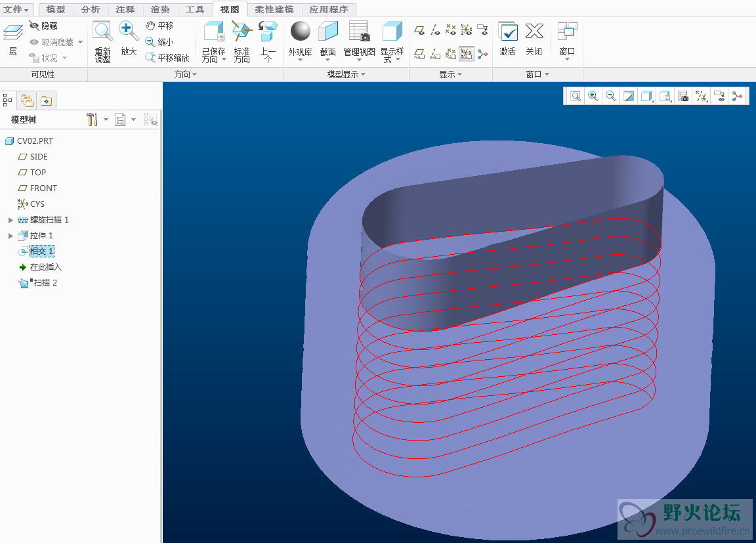This screenshot has height=543, width=756.
Task: Select the 相交 1 feature
Action: [36, 251]
